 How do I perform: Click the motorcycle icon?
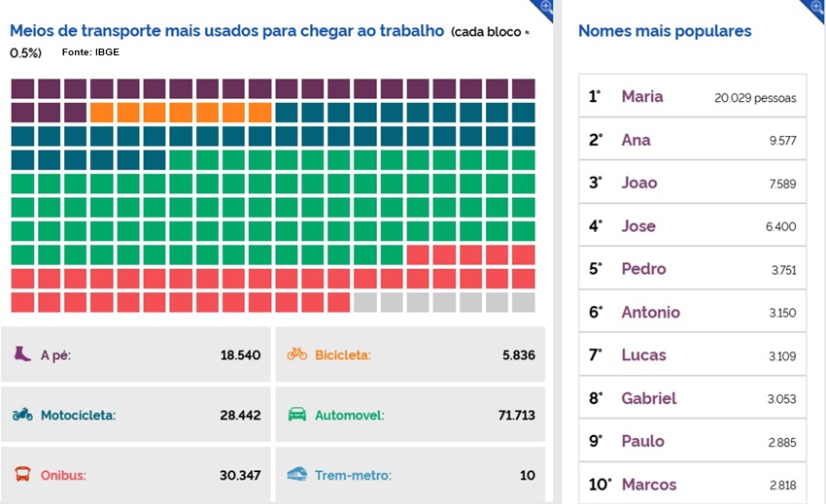pyautogui.click(x=22, y=415)
